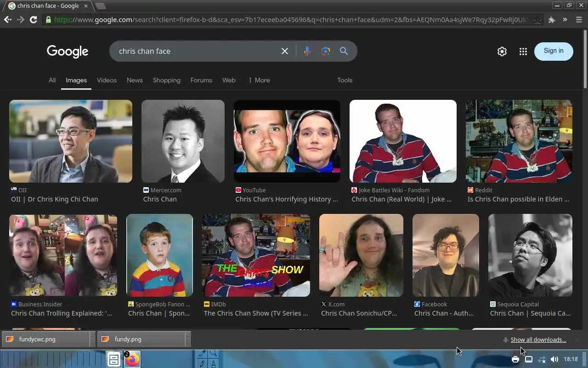Image resolution: width=588 pixels, height=368 pixels.
Task: Click the padlock site security icon
Action: pyautogui.click(x=48, y=20)
